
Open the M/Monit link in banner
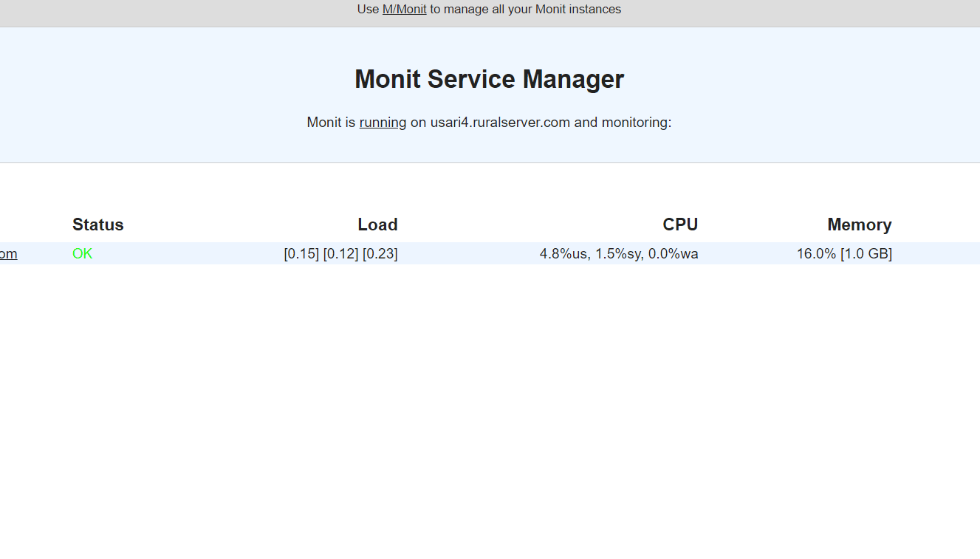pos(404,10)
